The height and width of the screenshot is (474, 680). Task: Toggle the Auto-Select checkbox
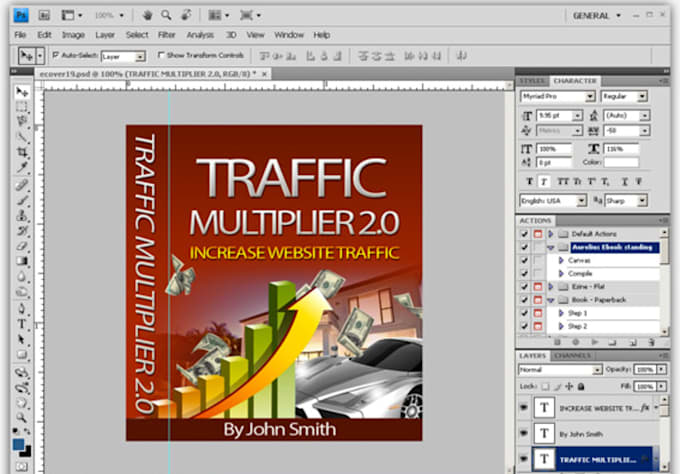(56, 55)
